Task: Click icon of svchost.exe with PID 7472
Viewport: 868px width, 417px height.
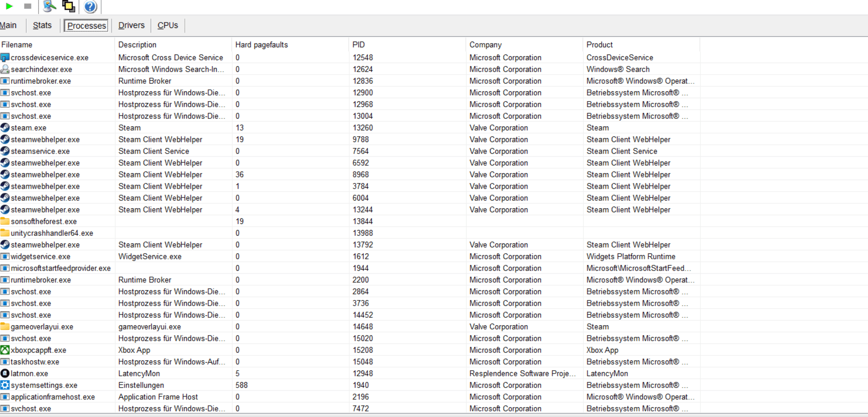Action: point(5,409)
